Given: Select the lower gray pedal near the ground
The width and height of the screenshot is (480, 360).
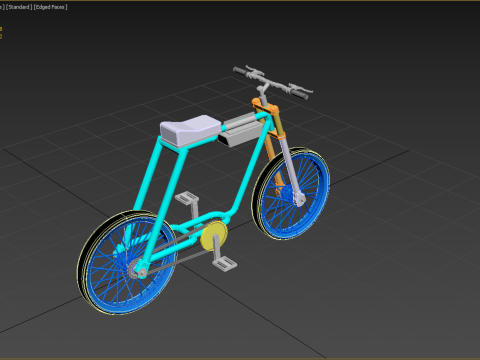Looking at the screenshot, I should 225,263.
